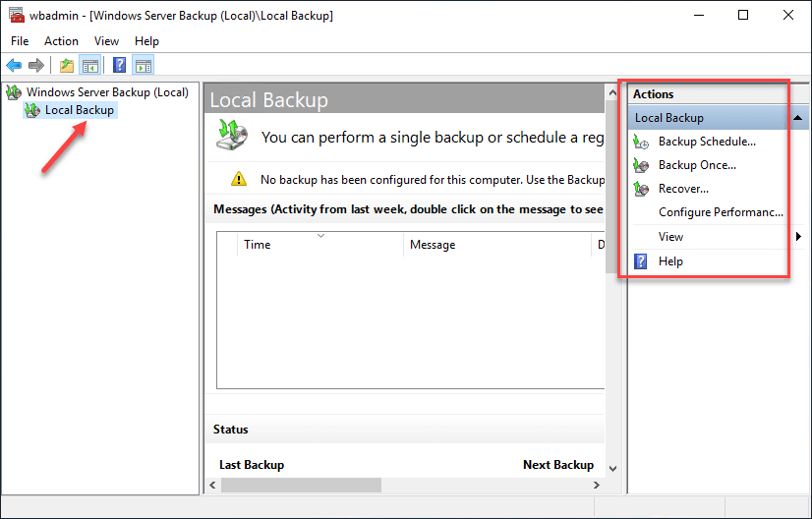Click the horizontal scrollbar thumb
This screenshot has width=812, height=519.
pyautogui.click(x=301, y=485)
